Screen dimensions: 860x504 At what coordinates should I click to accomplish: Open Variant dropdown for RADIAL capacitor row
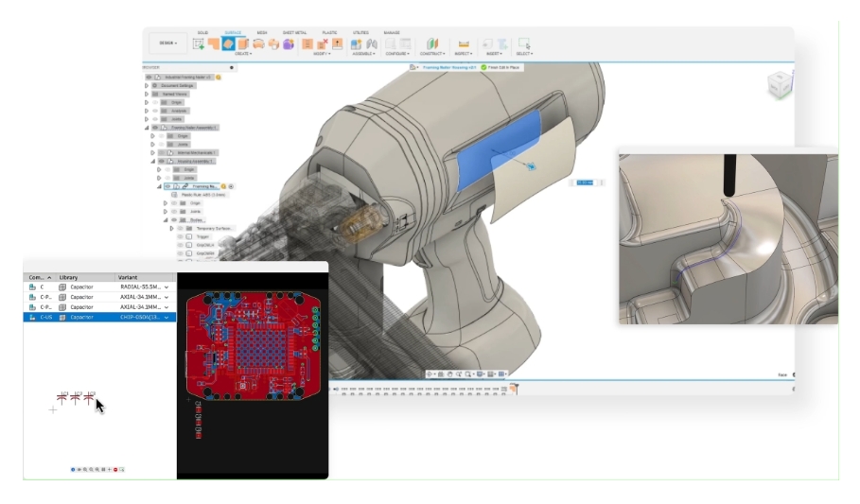click(167, 287)
